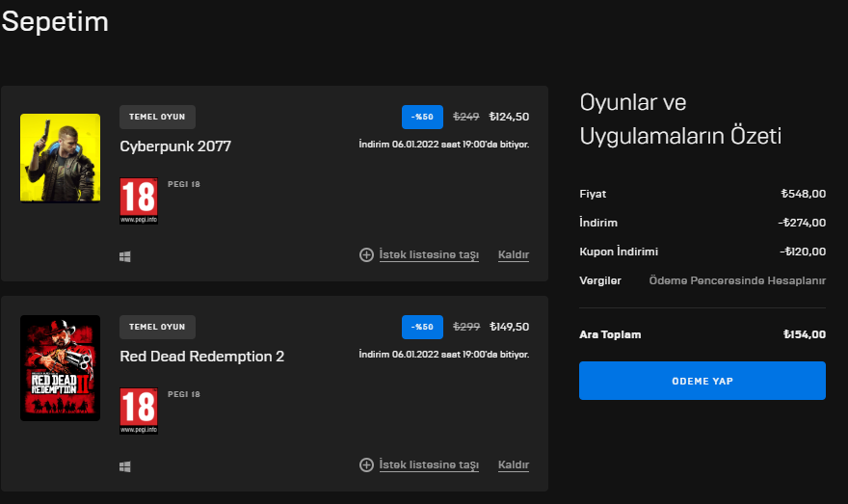Click the plus icon for Red Dead Redemption 2 wishlist
The height and width of the screenshot is (504, 848).
(x=366, y=465)
